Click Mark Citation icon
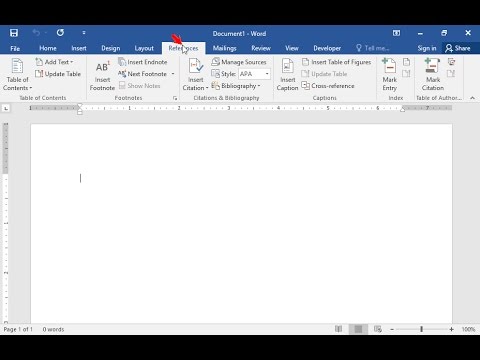Viewport: 480px width, 360px height. click(x=433, y=75)
